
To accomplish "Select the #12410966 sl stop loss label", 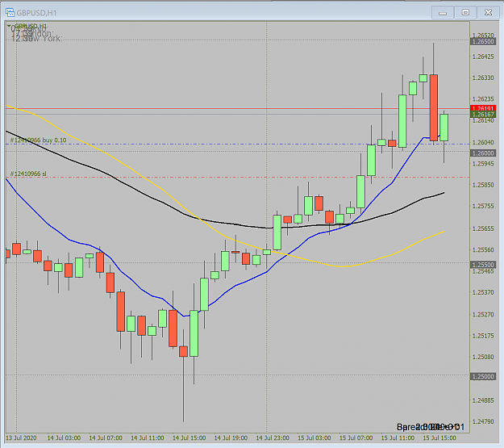I will [28, 174].
